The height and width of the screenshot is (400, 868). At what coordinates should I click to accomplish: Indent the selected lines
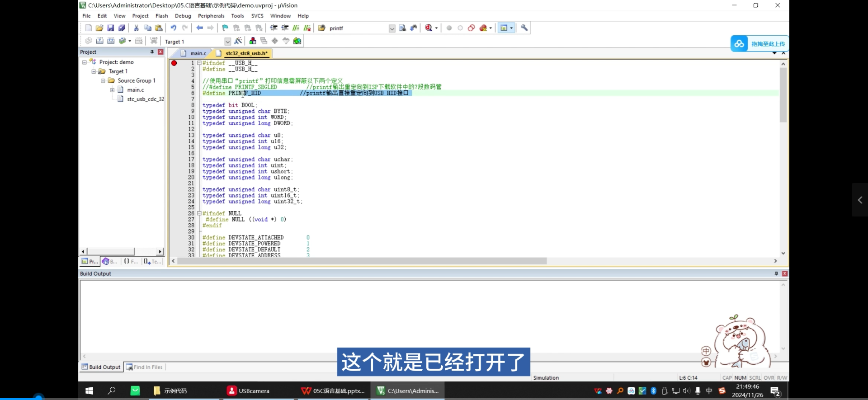274,28
